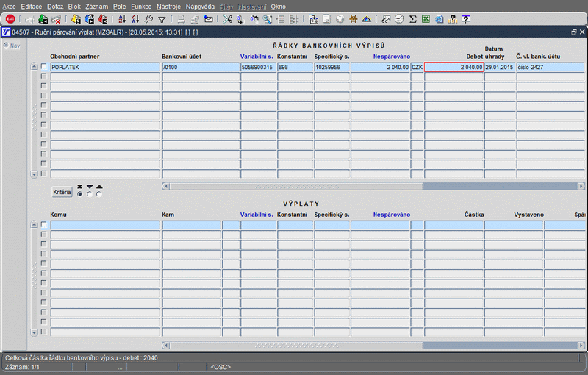The image size is (588, 375).
Task: Click the blue execute-query icon
Action: [89, 19]
